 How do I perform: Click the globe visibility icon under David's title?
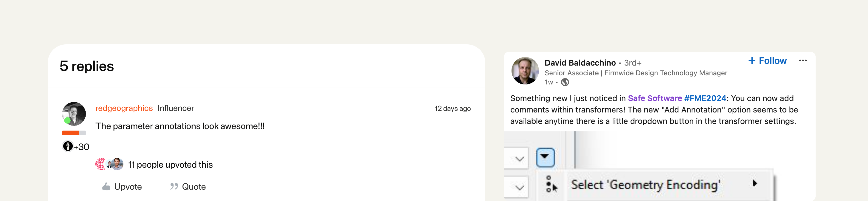[565, 83]
